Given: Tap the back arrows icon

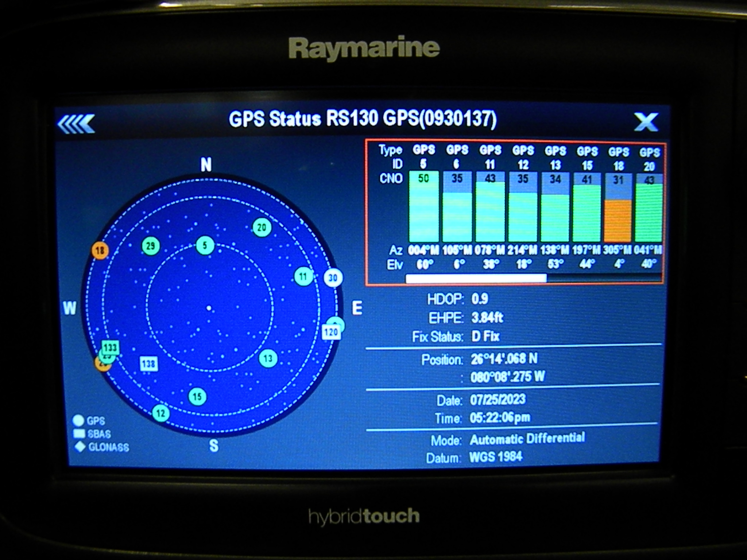Looking at the screenshot, I should point(76,124).
